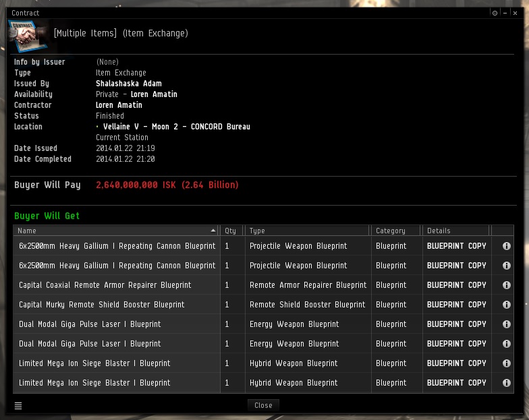Open the Contractor Loren Amatin link

click(119, 105)
